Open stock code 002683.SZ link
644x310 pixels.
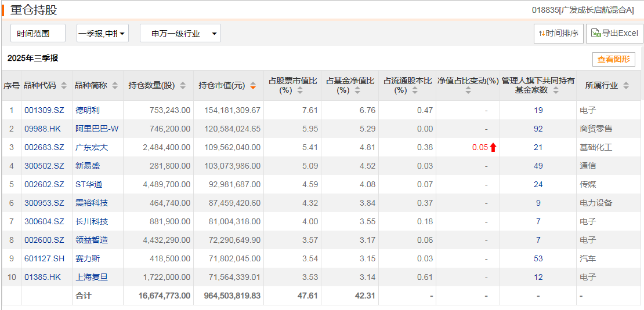(44, 148)
